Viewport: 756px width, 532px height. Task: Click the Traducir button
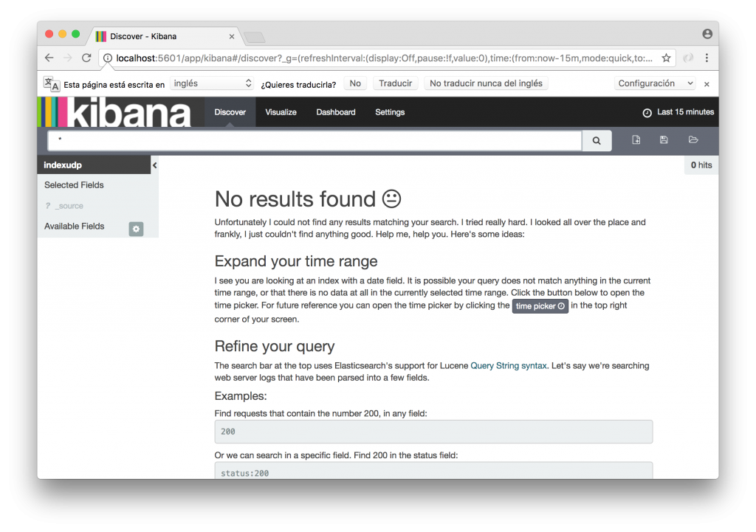(x=396, y=83)
